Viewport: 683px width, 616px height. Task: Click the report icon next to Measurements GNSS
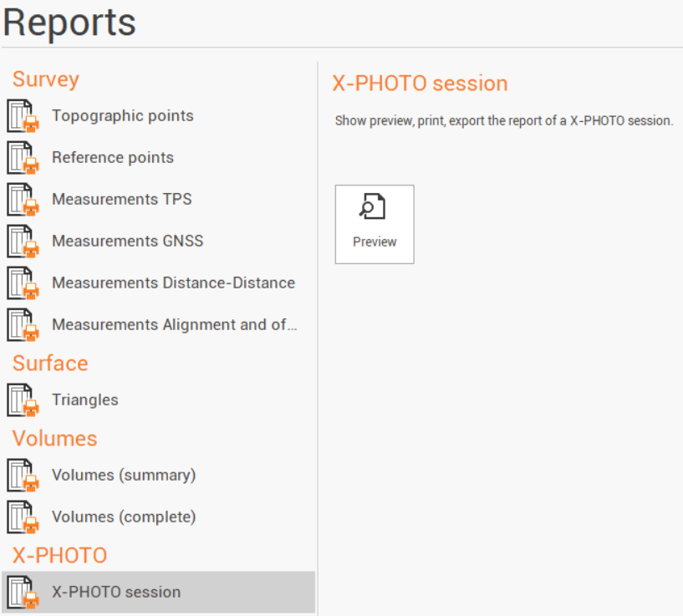click(23, 242)
